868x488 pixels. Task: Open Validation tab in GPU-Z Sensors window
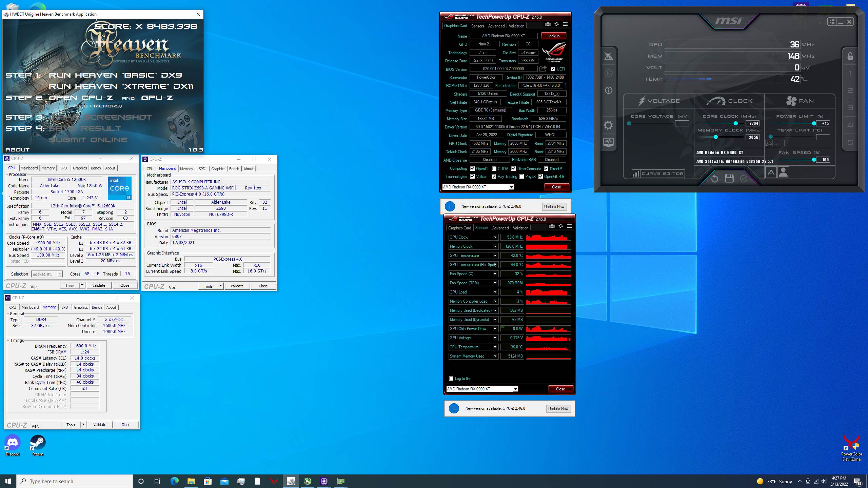(520, 228)
